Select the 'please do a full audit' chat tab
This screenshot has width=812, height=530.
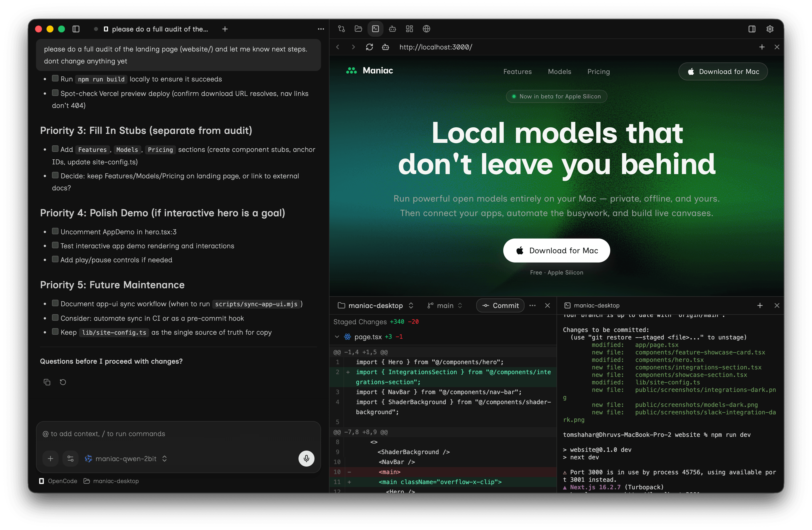click(156, 29)
